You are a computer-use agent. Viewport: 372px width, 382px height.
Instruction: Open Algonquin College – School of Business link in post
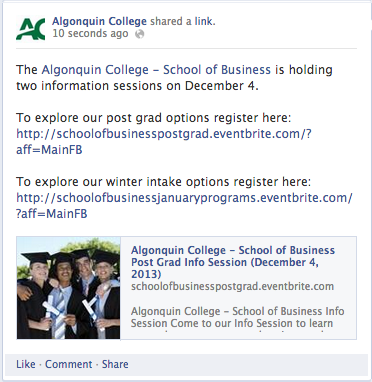click(x=156, y=70)
